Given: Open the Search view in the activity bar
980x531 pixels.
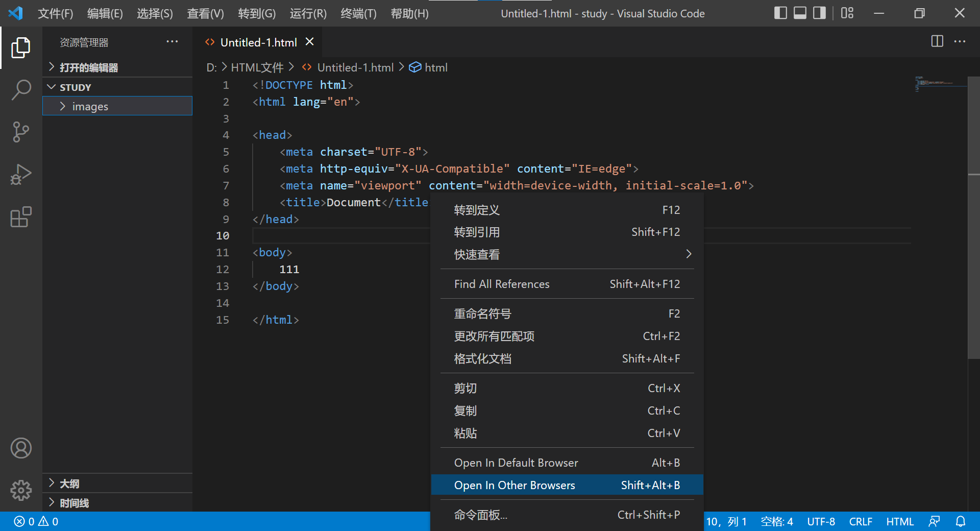Looking at the screenshot, I should click(21, 90).
